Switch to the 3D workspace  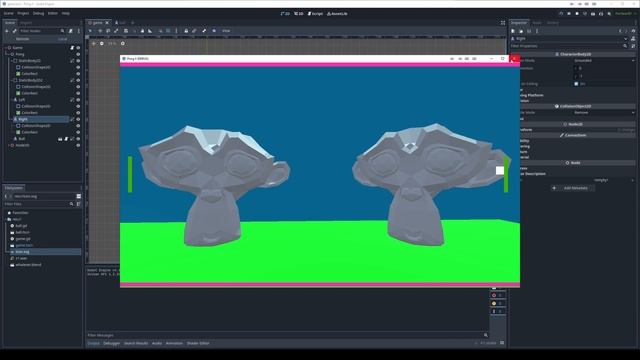tap(298, 13)
